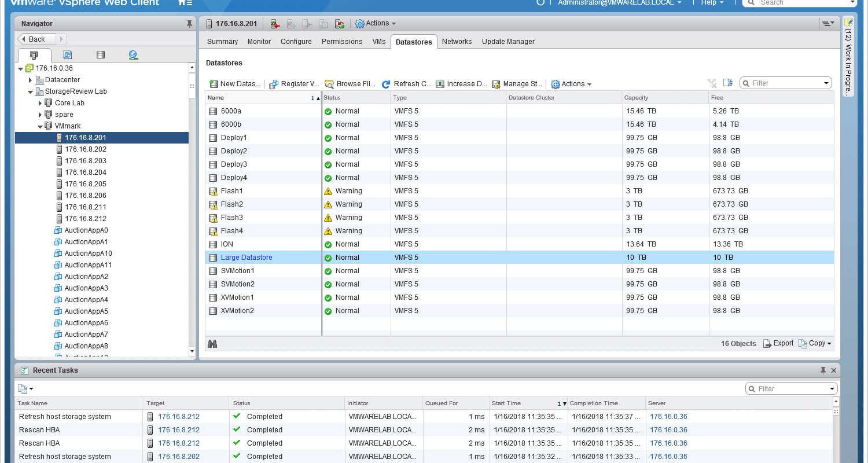Pin the Navigator panel
868x463 pixels.
189,24
